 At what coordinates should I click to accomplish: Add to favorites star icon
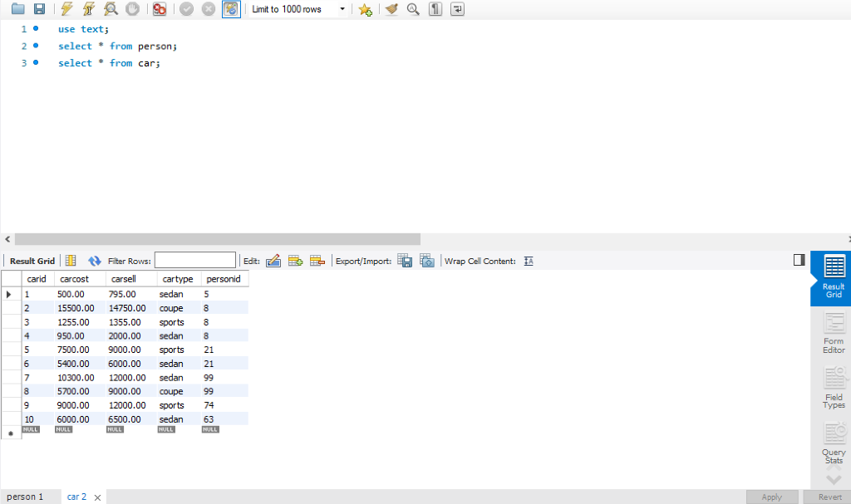366,9
